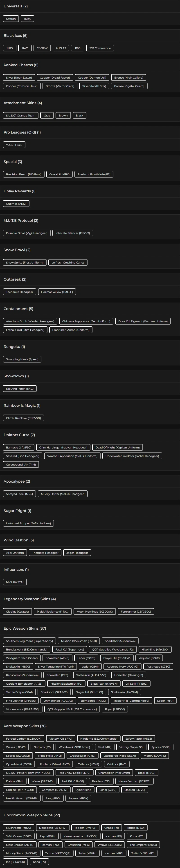Select the AUG A2 black ice tag

[61, 48]
